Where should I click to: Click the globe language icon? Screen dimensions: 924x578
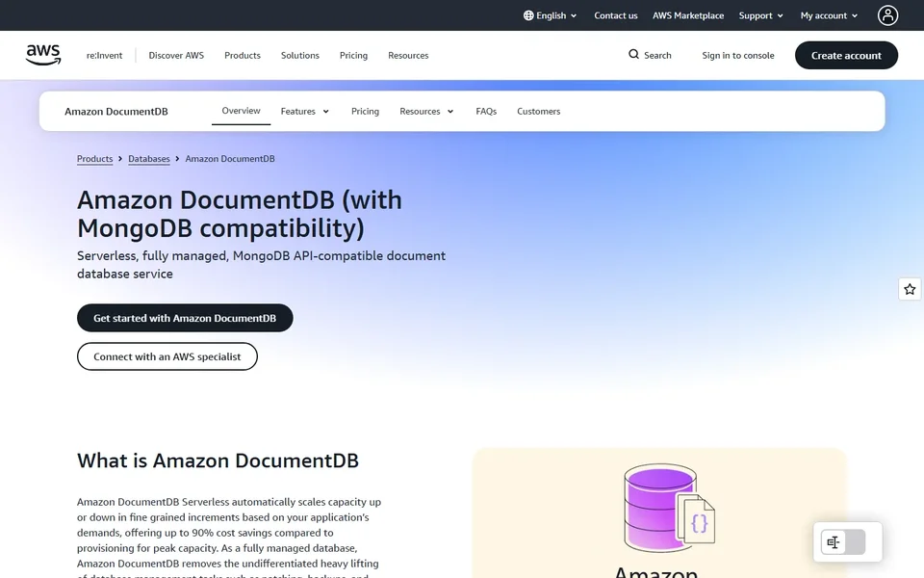click(x=528, y=16)
